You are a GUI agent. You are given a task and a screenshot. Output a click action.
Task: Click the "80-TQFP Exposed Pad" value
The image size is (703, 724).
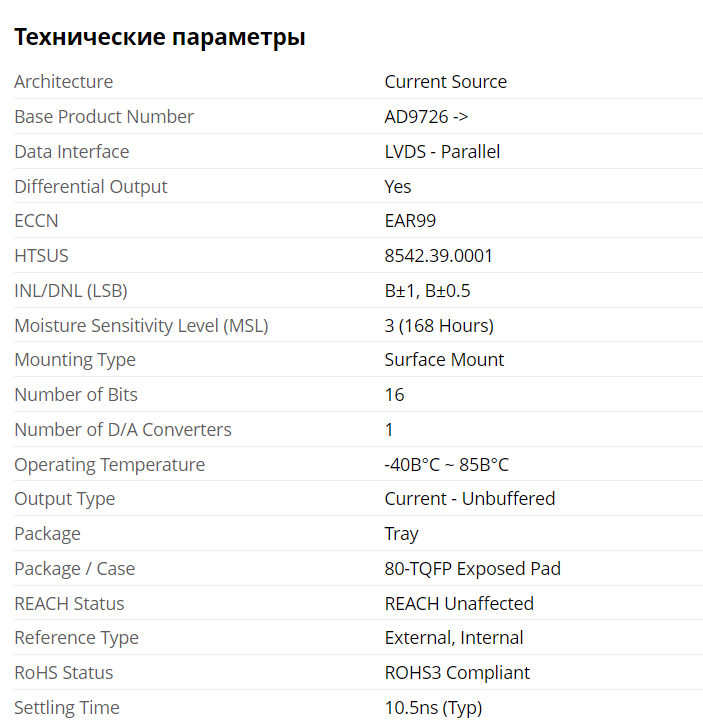pos(472,569)
